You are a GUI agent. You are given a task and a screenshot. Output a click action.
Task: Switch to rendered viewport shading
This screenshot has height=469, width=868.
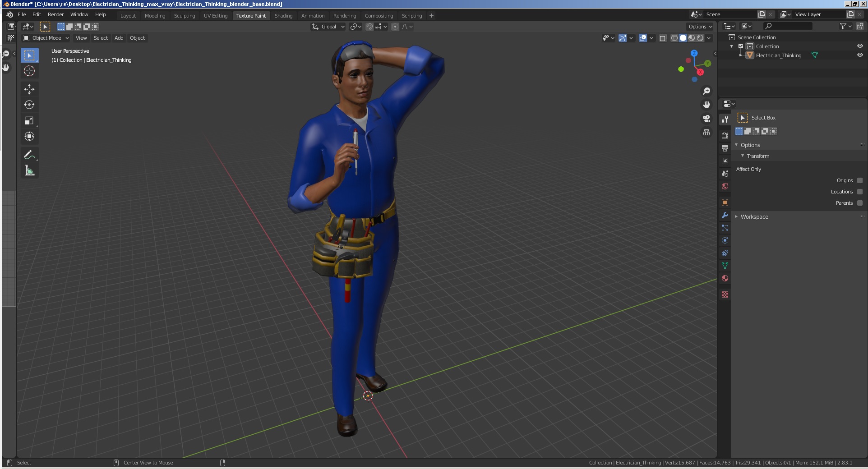(x=700, y=38)
